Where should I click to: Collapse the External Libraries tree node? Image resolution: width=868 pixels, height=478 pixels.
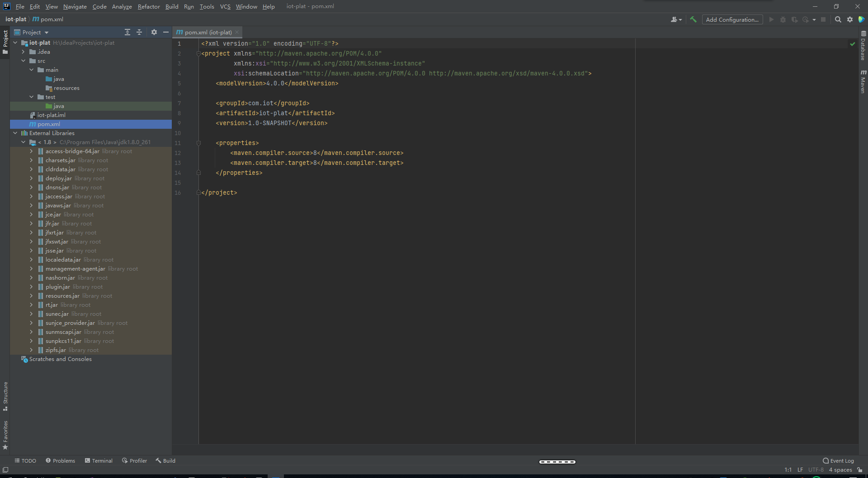pyautogui.click(x=15, y=133)
